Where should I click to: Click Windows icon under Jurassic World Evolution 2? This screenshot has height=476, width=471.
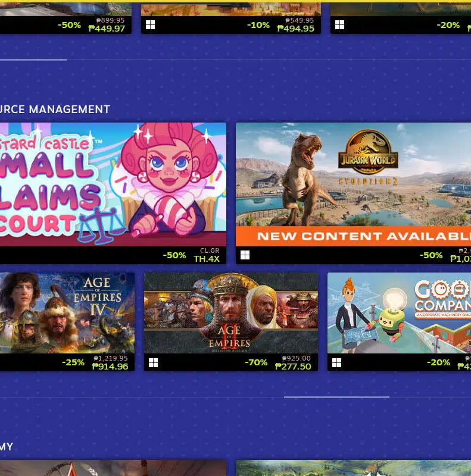(245, 255)
